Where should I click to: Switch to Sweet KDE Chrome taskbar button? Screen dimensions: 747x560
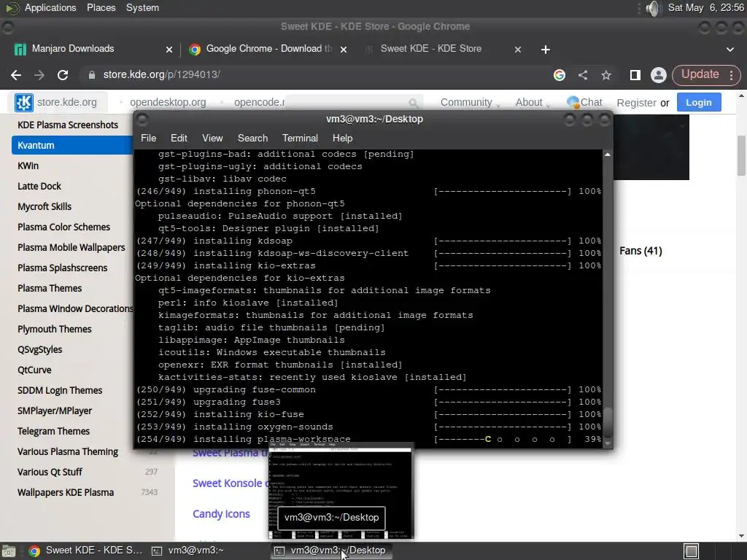tap(86, 551)
